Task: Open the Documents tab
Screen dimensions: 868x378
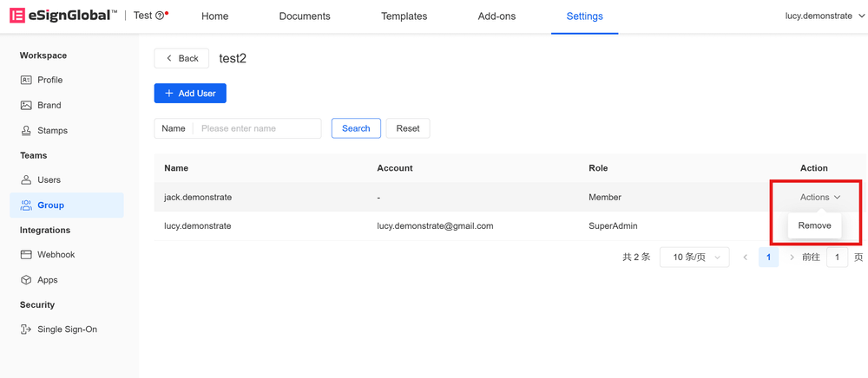Action: click(305, 16)
